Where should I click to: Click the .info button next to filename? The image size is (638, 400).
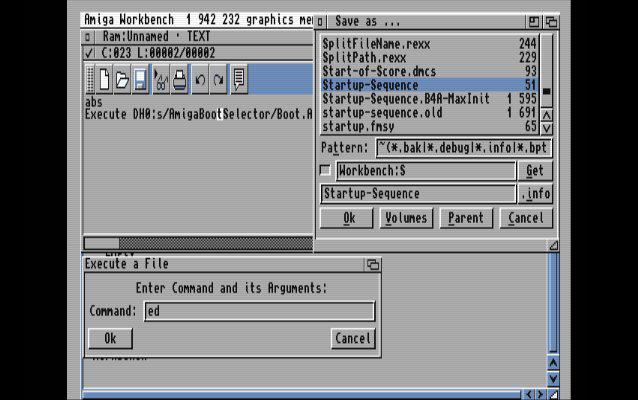coord(535,193)
